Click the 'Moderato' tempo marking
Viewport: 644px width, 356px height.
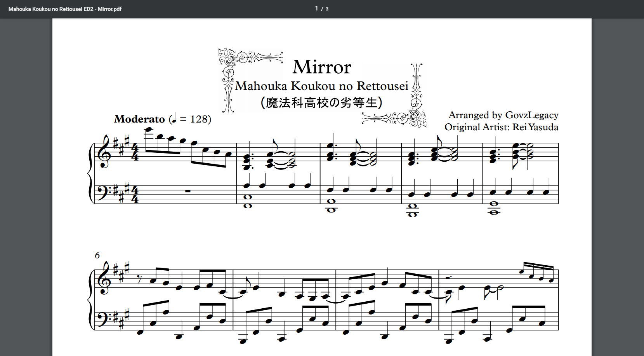(139, 119)
